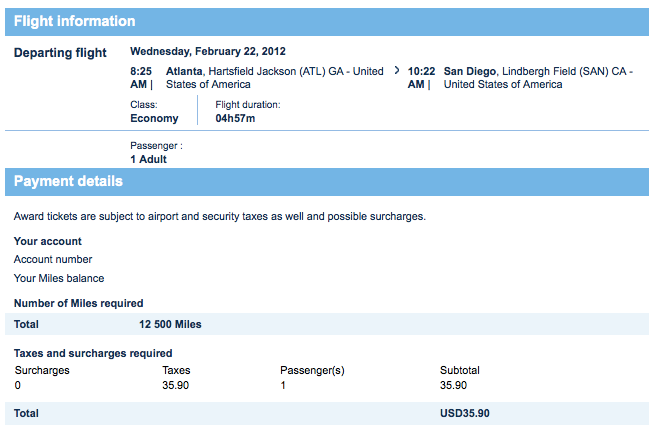The image size is (657, 431).
Task: Click the arrow between departure and arrival
Action: 397,71
